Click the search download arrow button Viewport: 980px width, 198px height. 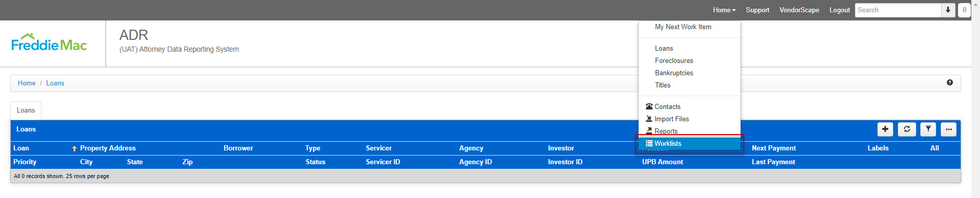point(948,10)
